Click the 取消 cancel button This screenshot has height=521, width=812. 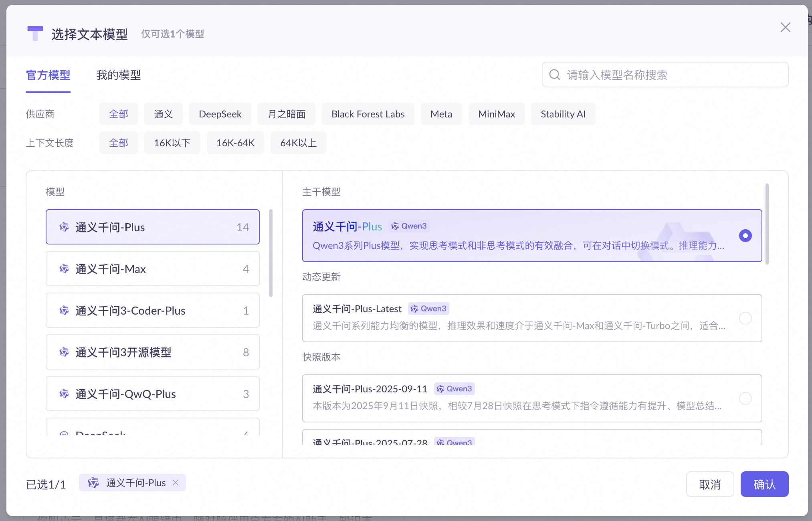click(710, 484)
